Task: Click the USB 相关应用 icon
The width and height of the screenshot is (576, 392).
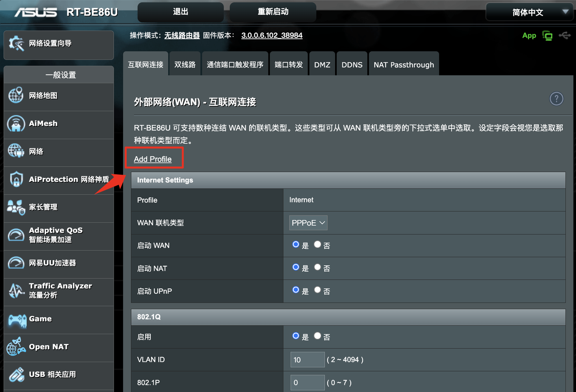Action: (16, 374)
